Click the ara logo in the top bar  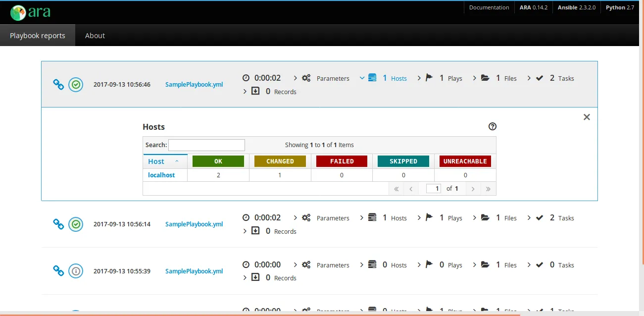tap(30, 12)
